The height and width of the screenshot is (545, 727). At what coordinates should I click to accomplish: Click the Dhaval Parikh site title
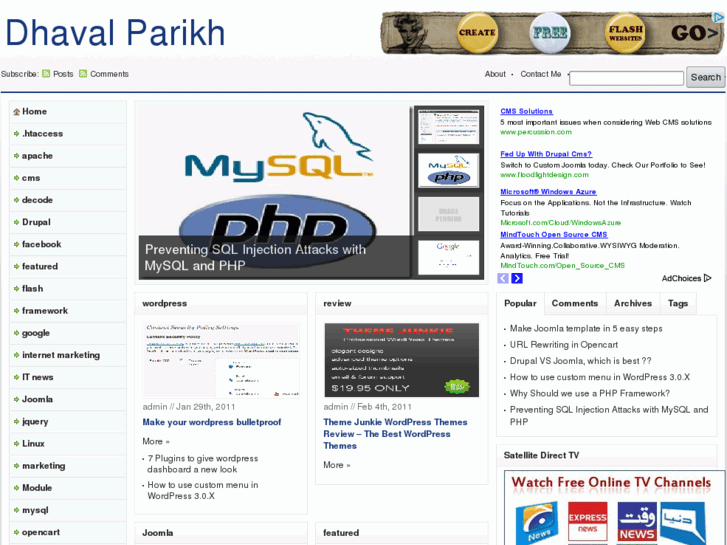[115, 33]
